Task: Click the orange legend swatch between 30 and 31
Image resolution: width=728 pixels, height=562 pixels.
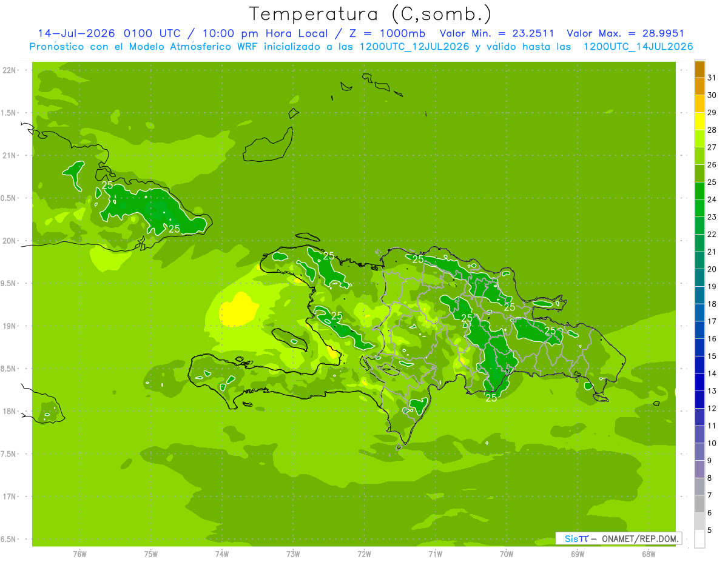Action: 699,86
